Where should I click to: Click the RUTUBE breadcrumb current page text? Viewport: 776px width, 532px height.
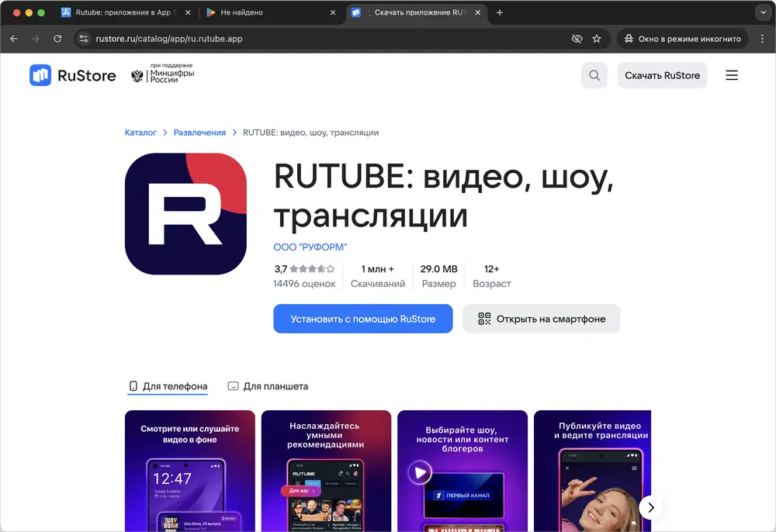click(311, 133)
